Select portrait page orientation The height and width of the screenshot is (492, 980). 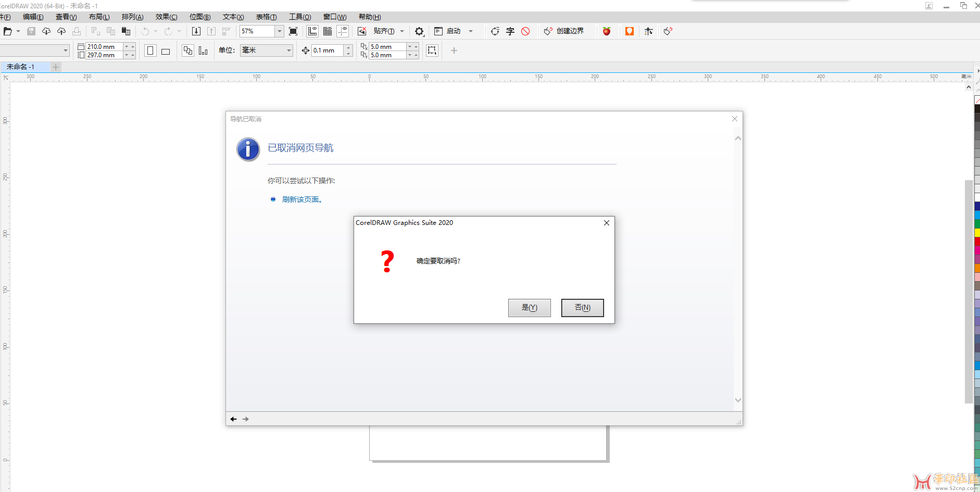coord(150,51)
